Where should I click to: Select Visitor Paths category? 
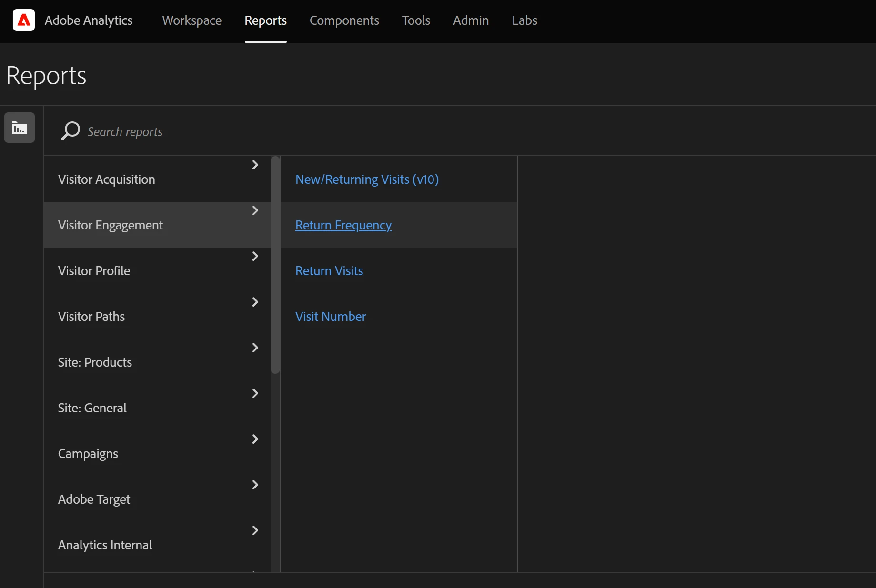point(157,316)
